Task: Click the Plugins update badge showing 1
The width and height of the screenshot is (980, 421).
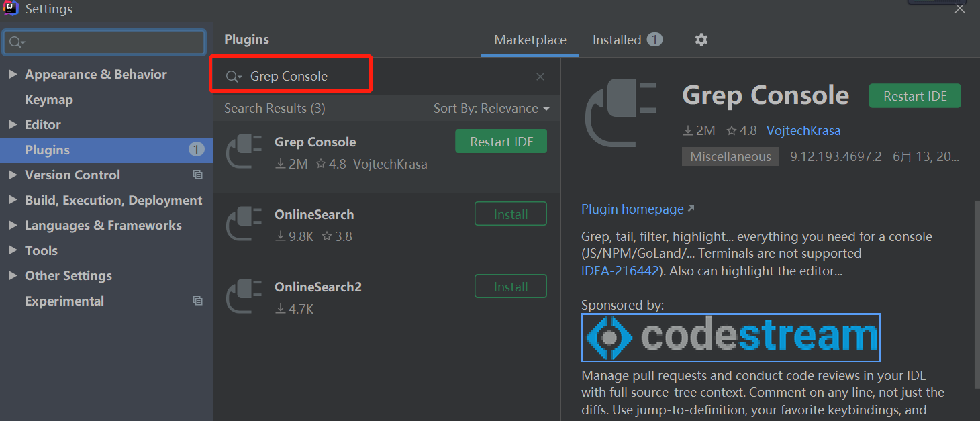Action: pyautogui.click(x=196, y=150)
